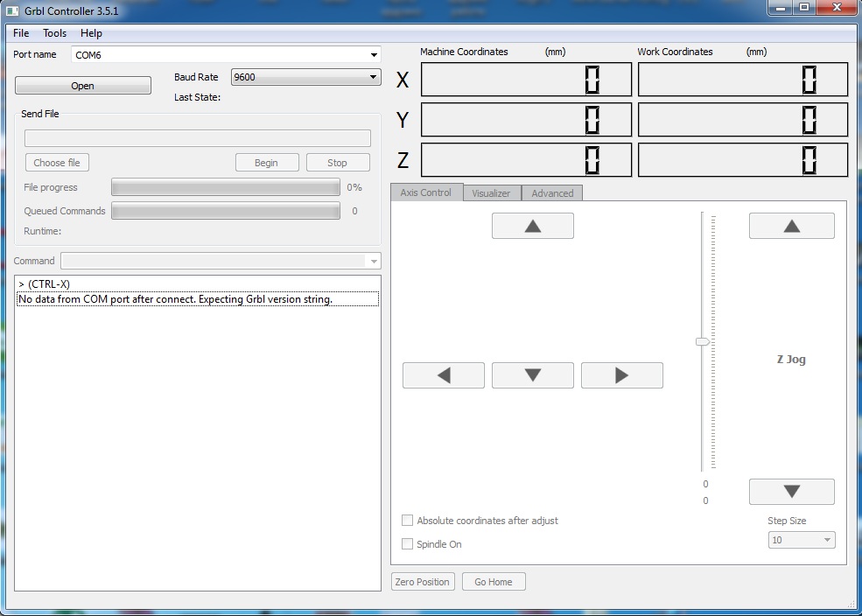Click the Go Home button

(x=494, y=582)
